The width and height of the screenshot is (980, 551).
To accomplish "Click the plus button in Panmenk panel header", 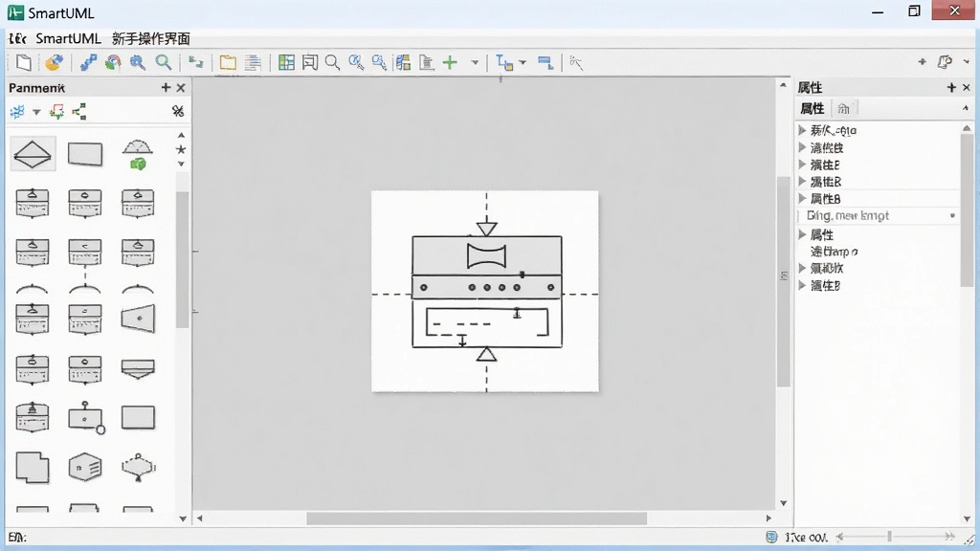I will click(x=166, y=87).
